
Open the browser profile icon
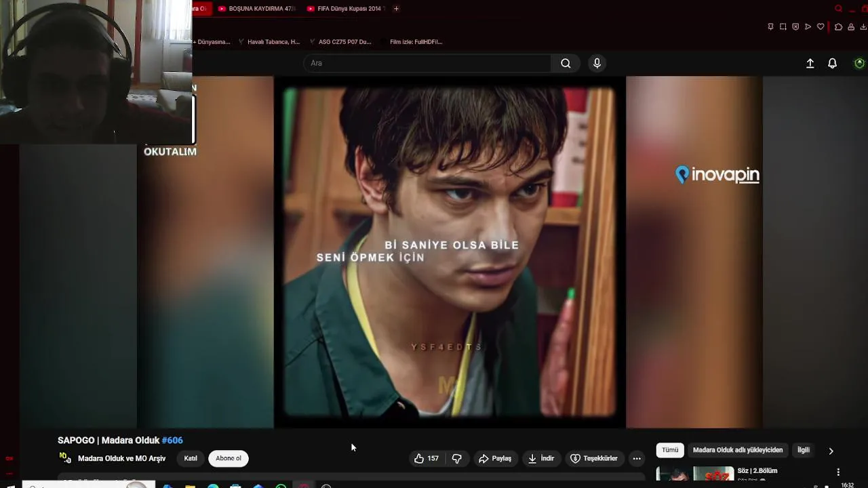(x=851, y=27)
